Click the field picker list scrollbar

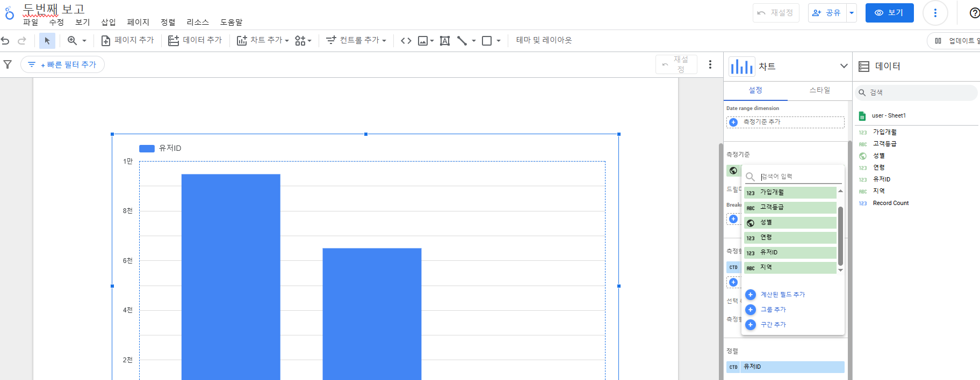840,236
